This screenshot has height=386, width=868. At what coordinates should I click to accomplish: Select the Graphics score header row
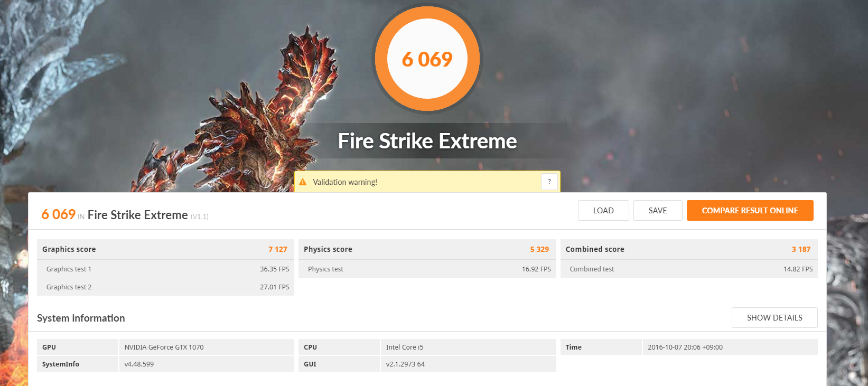click(x=165, y=249)
